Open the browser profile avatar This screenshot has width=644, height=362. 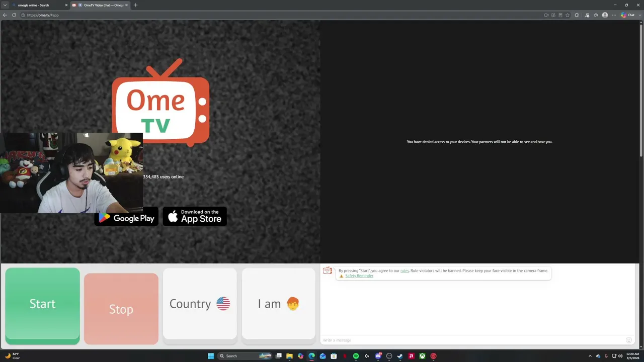coord(605,15)
